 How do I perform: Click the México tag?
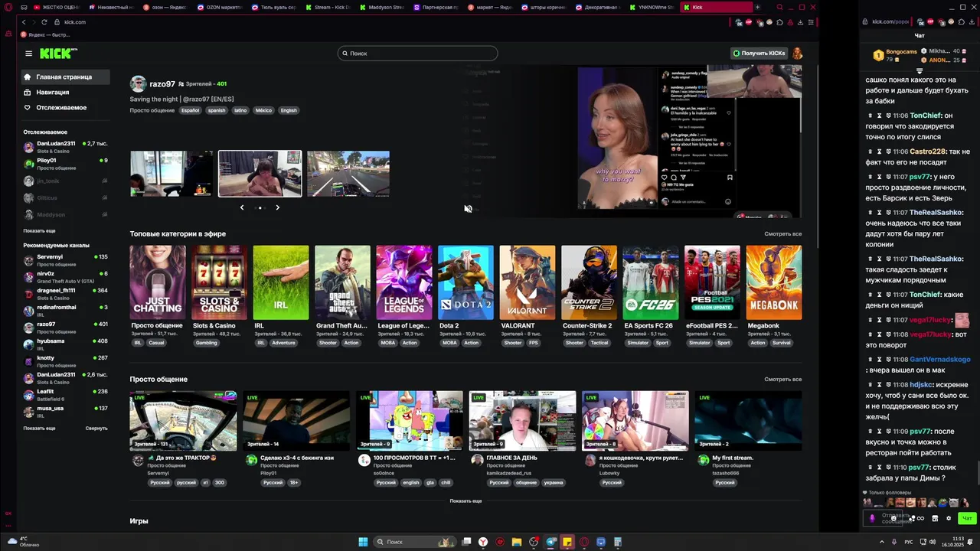pyautogui.click(x=263, y=110)
